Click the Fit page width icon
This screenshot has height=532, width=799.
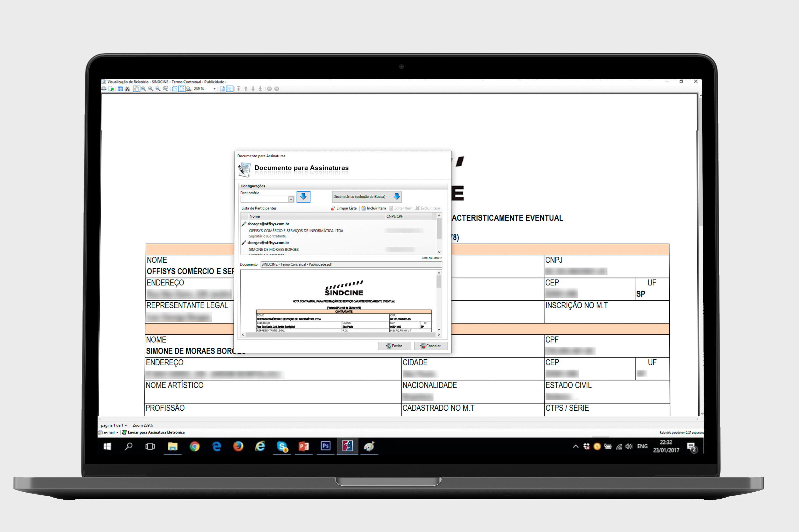point(182,89)
